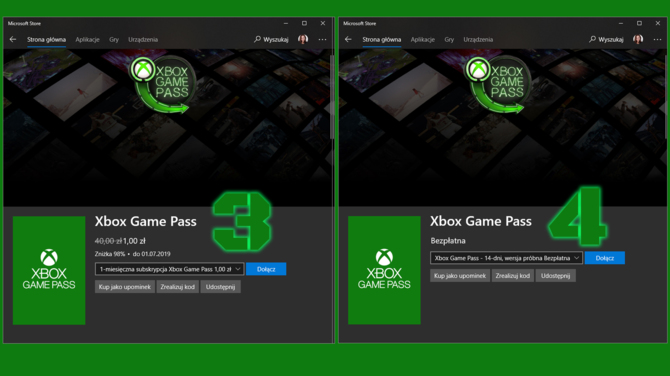
Task: Open the three-dot menu in left Store window
Action: (322, 39)
